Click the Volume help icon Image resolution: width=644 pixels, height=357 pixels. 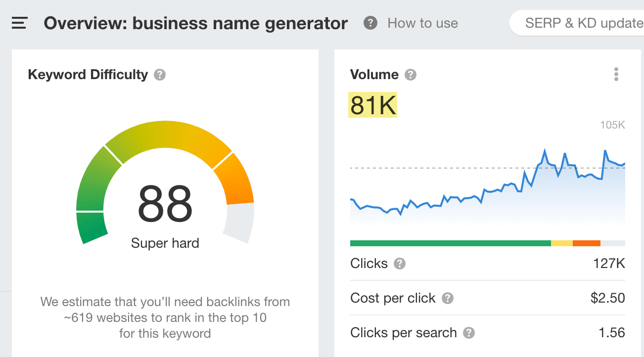coord(410,74)
